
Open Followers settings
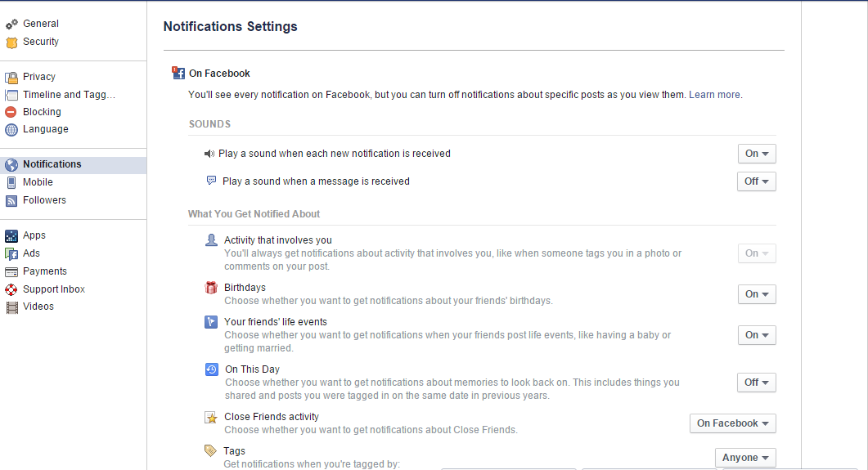(44, 200)
